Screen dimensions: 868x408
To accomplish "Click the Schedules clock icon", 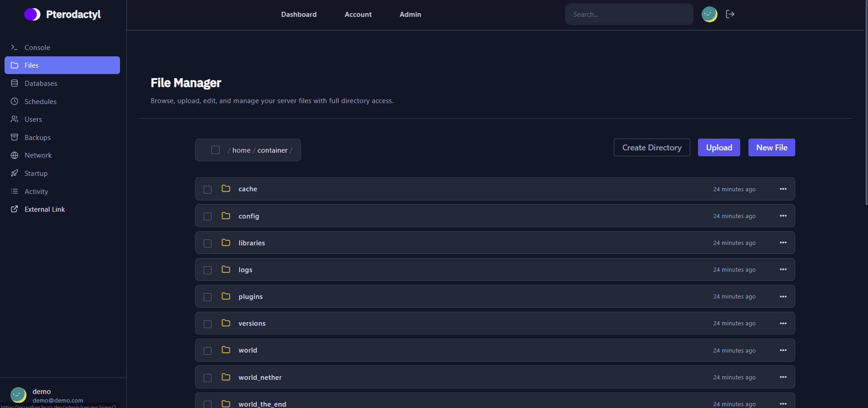I will click(15, 101).
